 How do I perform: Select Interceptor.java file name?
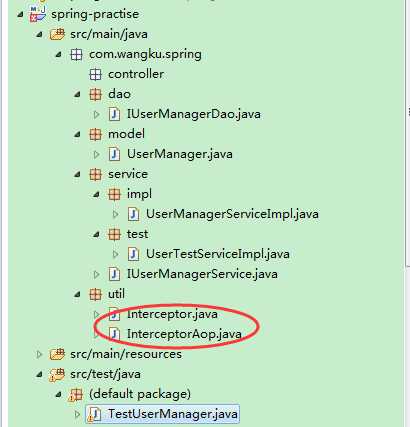pyautogui.click(x=172, y=314)
